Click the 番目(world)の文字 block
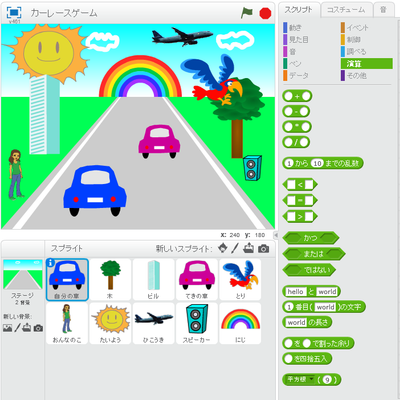The image size is (400, 400). coord(324,307)
